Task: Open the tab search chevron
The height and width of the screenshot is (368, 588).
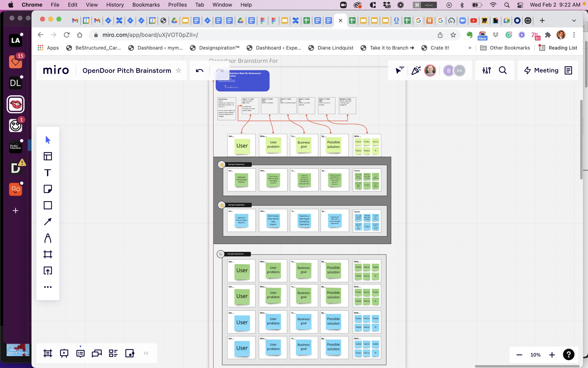Action: pos(574,21)
